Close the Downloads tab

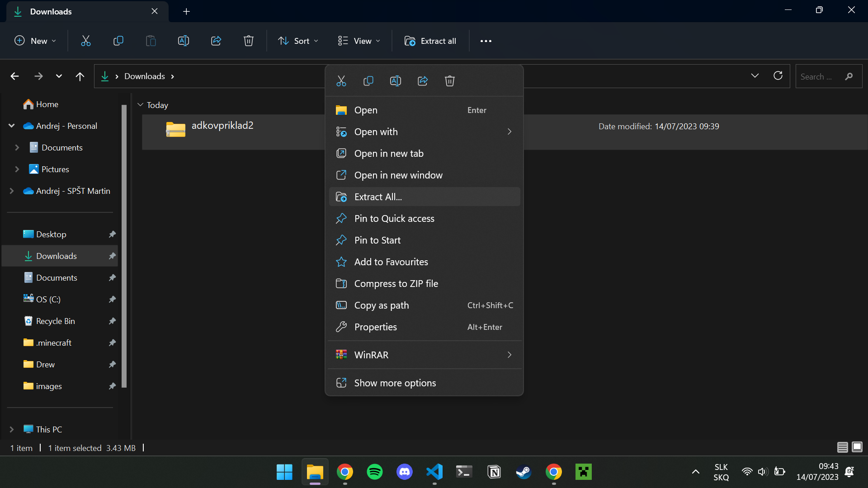[155, 11]
